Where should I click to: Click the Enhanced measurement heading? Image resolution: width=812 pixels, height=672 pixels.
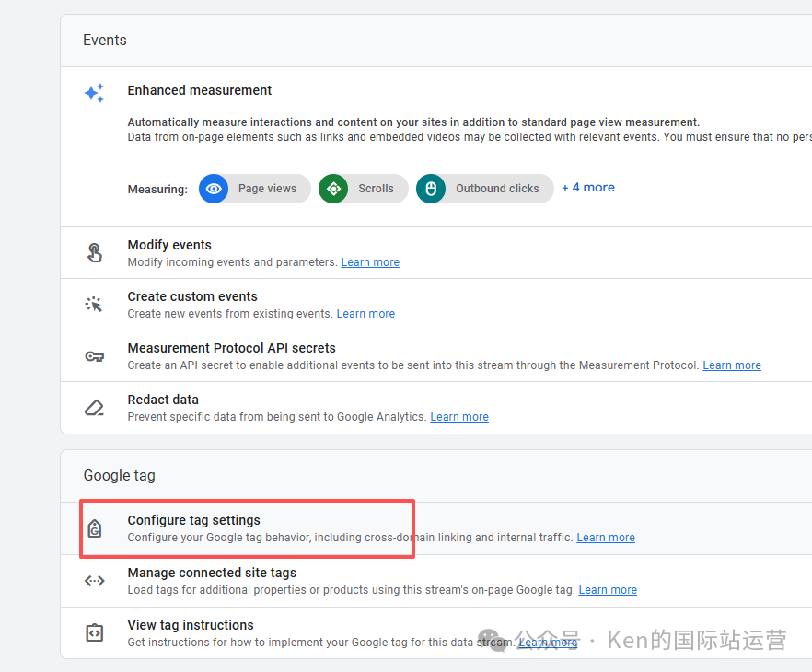[200, 90]
